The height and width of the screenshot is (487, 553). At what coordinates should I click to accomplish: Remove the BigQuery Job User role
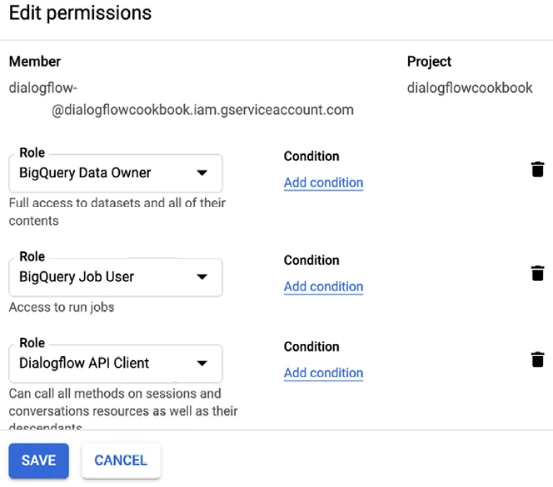[x=537, y=273]
